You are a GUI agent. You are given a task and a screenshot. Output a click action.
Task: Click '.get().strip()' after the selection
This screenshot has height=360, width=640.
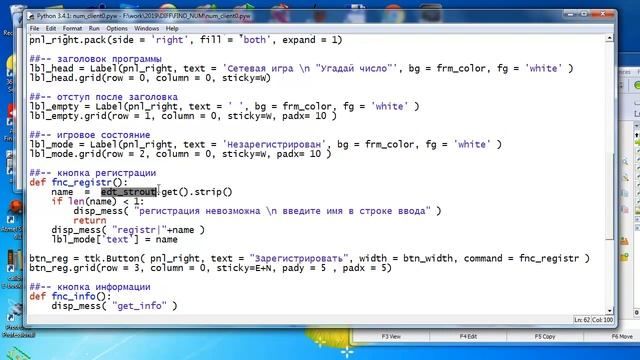pyautogui.click(x=195, y=192)
